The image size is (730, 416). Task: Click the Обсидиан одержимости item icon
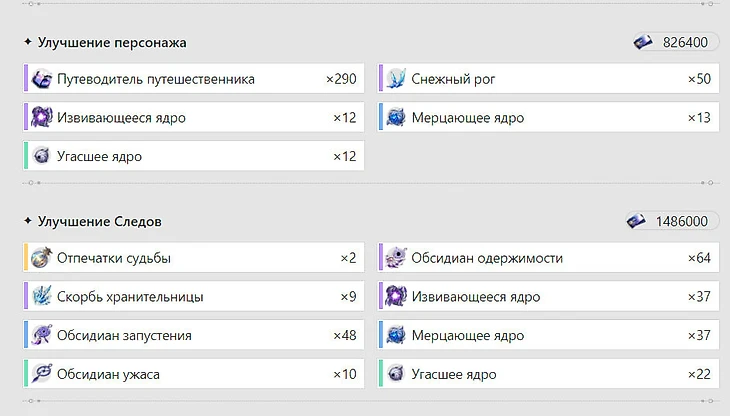click(x=396, y=258)
